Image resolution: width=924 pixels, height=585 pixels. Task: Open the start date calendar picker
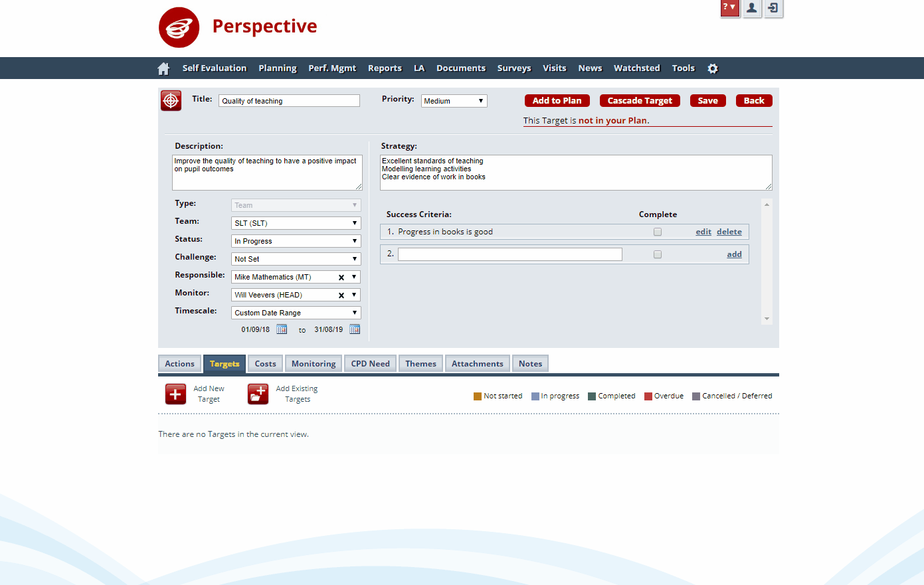pos(282,329)
